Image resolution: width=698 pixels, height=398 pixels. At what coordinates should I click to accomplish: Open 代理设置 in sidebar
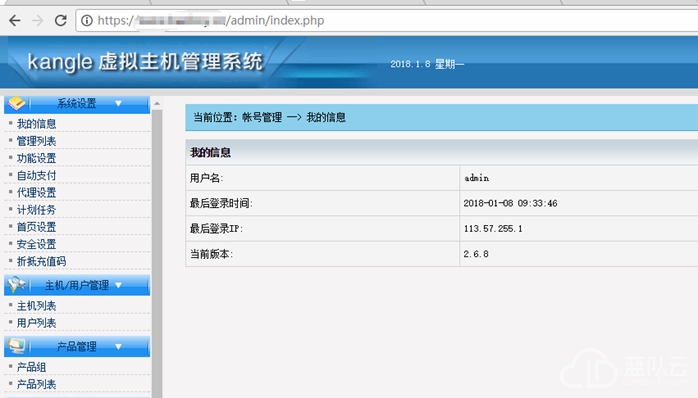37,192
